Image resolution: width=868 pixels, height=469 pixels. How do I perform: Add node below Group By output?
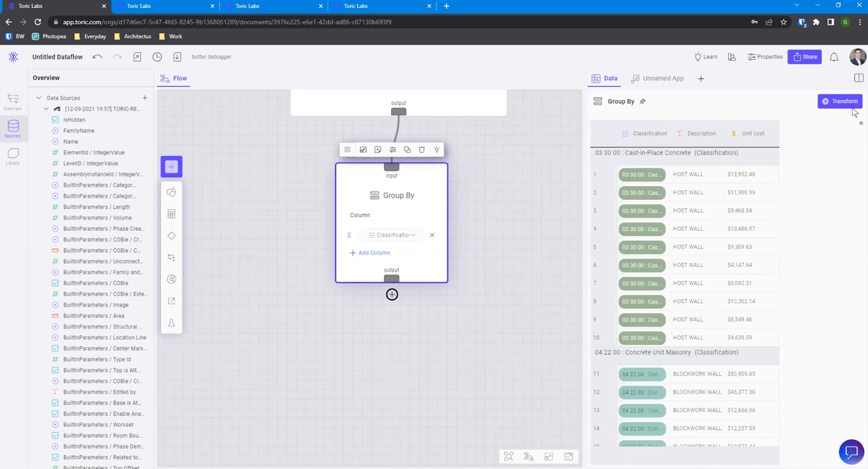click(392, 294)
